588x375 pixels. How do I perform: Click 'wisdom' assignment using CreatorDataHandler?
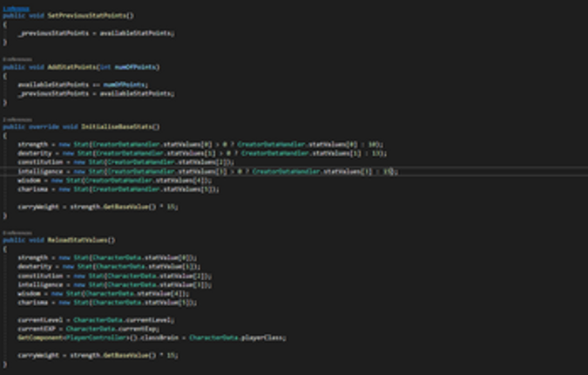115,181
